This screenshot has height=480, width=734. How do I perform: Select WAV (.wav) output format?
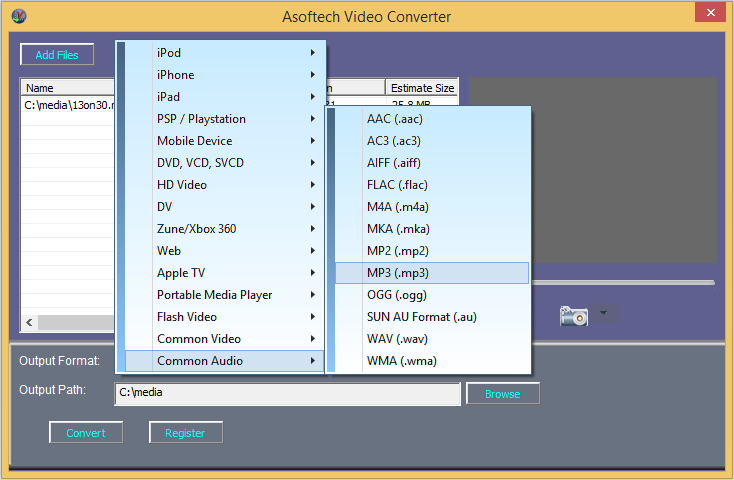(x=432, y=339)
